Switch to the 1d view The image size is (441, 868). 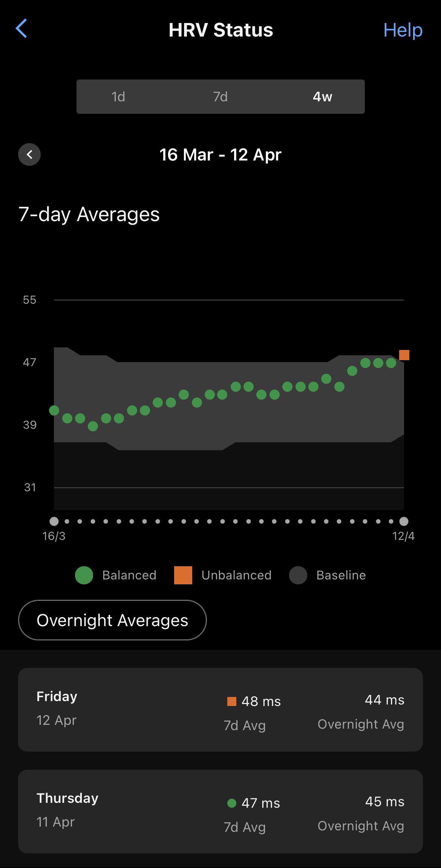coord(118,97)
